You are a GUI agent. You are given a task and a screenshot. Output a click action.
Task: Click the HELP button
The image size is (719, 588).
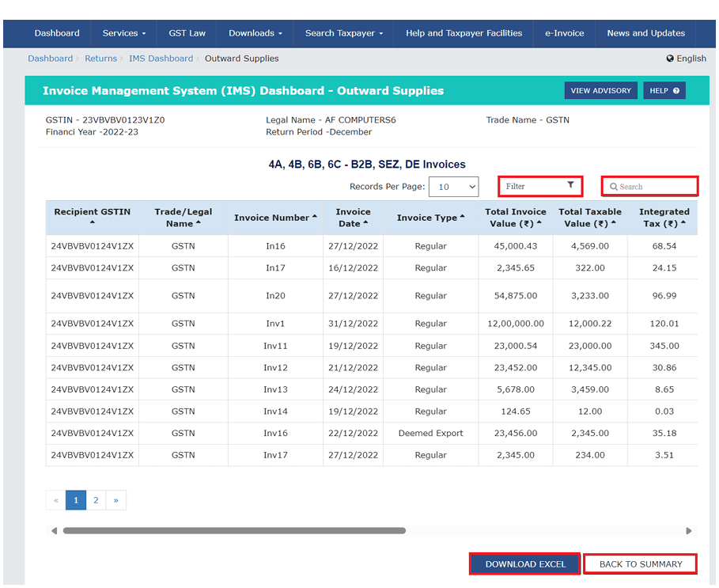pyautogui.click(x=664, y=90)
